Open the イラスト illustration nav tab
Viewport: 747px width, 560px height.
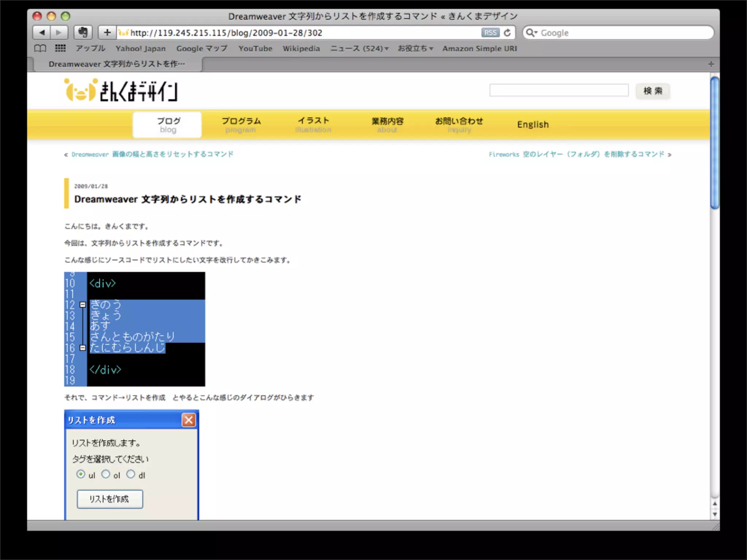click(313, 125)
